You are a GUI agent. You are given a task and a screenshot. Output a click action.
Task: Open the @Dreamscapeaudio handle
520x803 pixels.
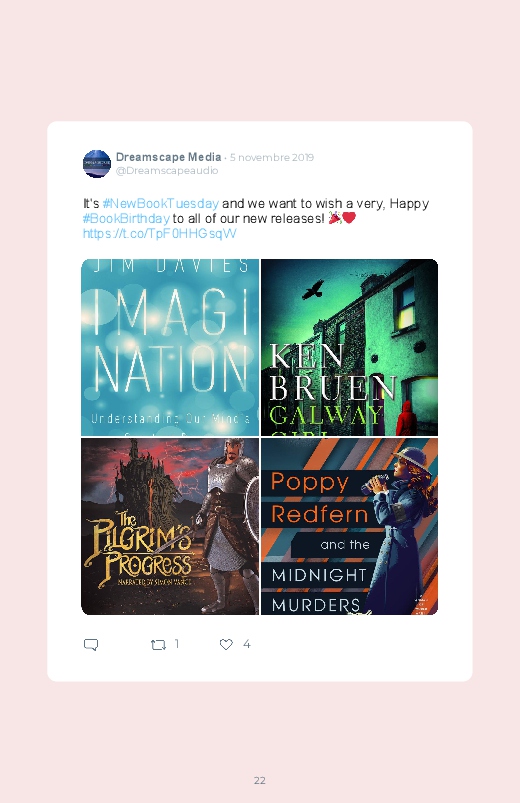[167, 171]
